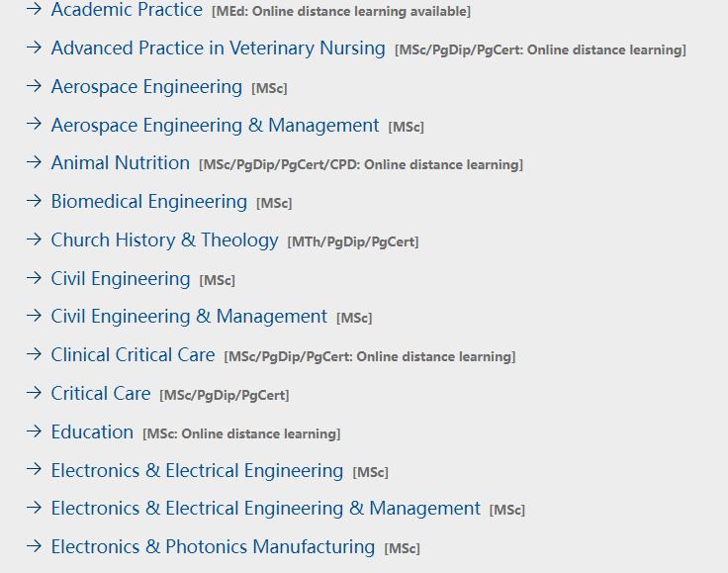
Task: Visit the Clinical Critical Care page
Action: point(134,354)
